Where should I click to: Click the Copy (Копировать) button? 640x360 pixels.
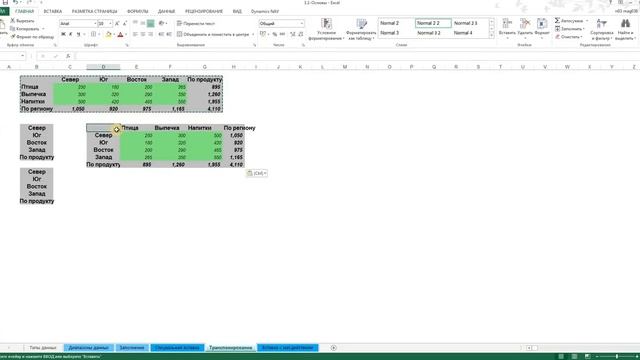[24, 29]
